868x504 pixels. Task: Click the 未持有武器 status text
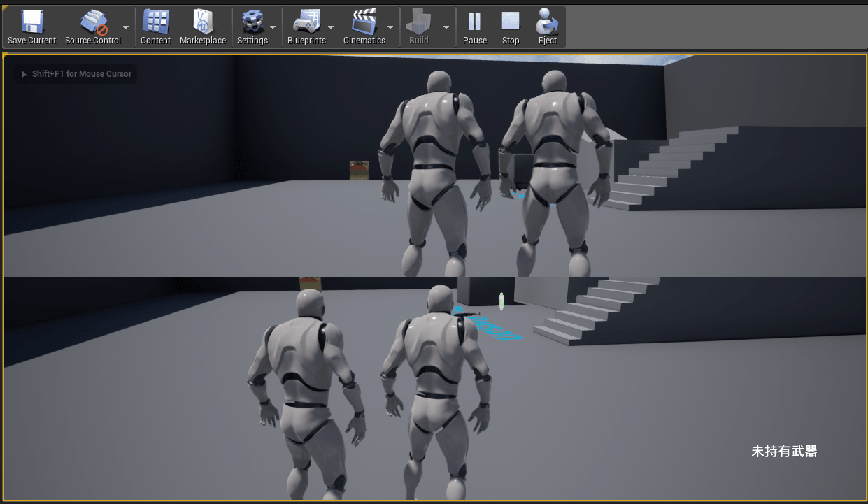click(783, 452)
